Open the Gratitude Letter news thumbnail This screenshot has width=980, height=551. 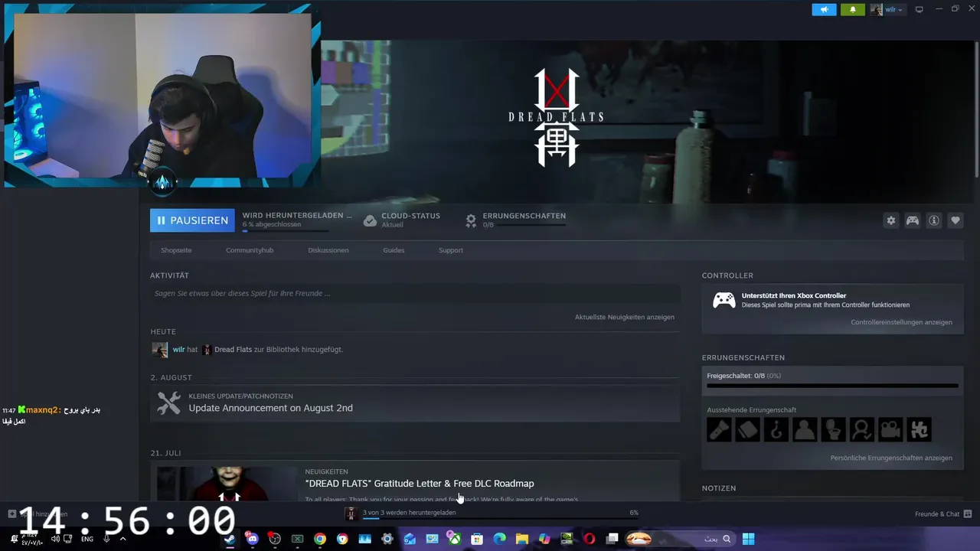[227, 484]
